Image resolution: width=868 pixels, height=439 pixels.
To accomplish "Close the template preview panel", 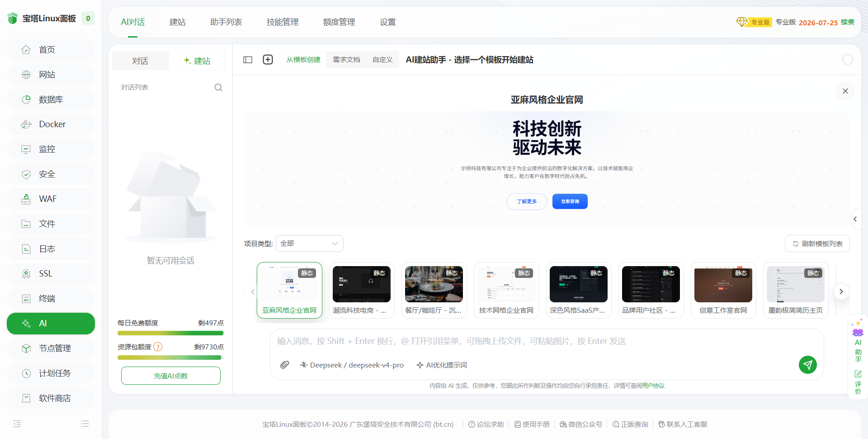I will [x=845, y=91].
